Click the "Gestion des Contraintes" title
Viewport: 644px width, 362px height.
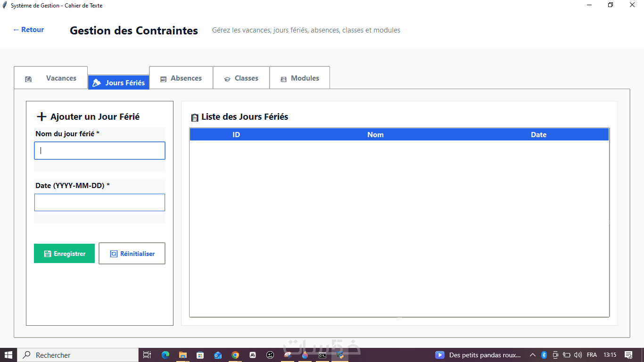[x=134, y=31]
